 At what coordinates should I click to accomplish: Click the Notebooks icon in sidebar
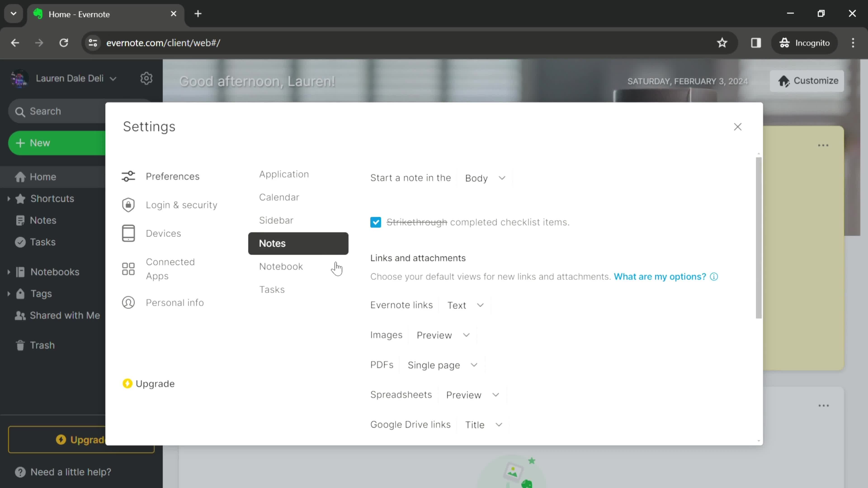coord(21,272)
